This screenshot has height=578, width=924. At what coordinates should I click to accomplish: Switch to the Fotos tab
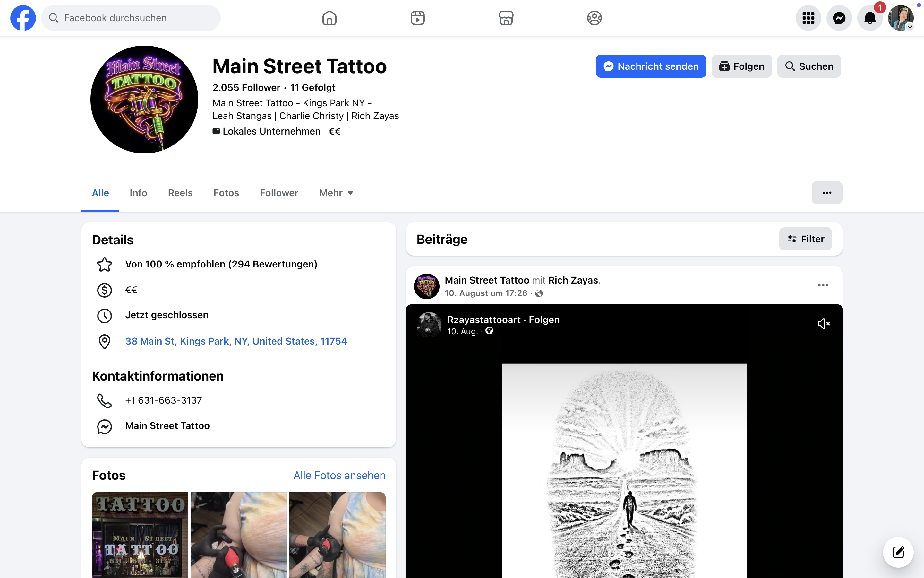click(x=226, y=193)
